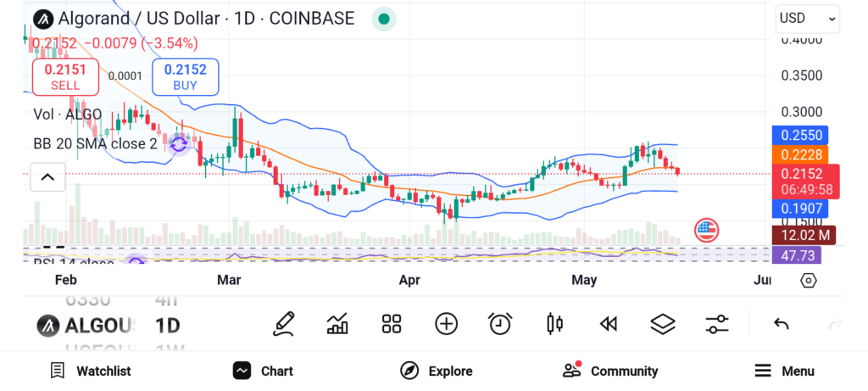Change chart type with the candlestick icon

555,323
